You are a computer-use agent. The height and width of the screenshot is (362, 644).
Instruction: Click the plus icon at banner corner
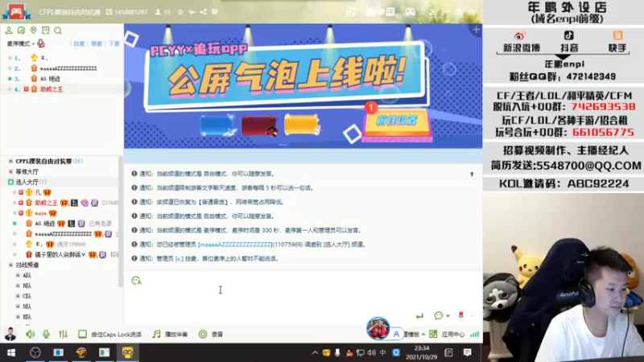coord(476,30)
